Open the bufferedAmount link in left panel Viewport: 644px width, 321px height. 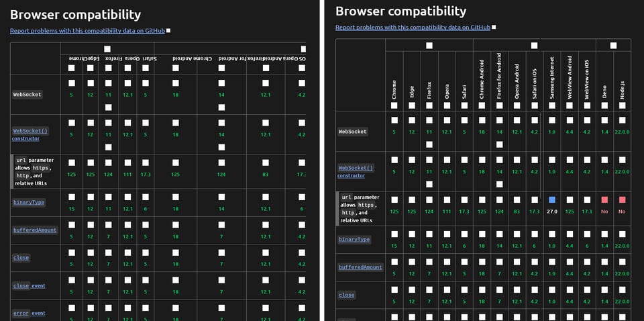tap(35, 230)
